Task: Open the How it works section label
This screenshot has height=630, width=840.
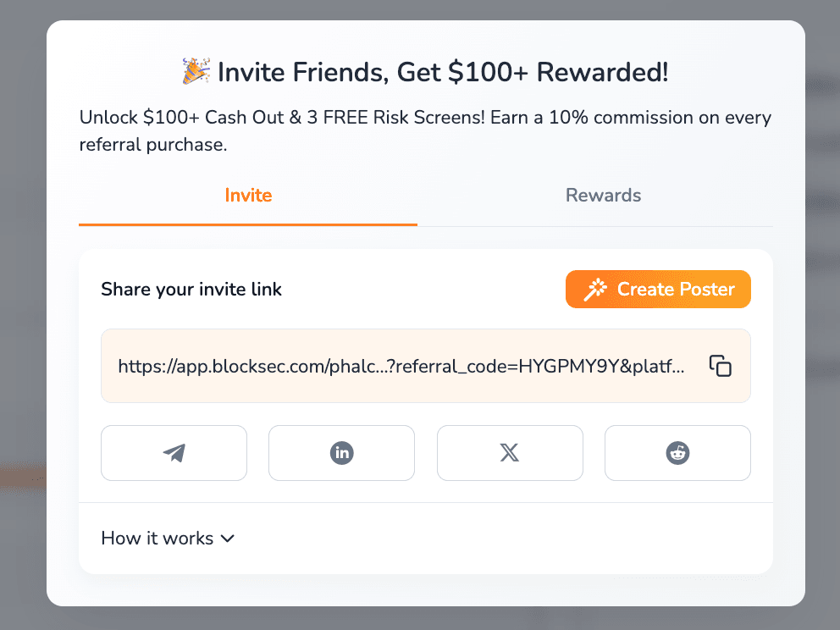Action: point(157,539)
